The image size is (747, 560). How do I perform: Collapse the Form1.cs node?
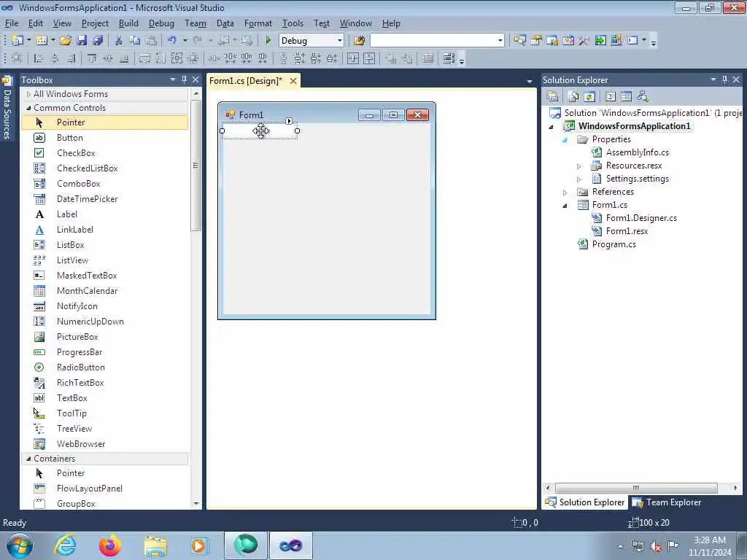point(565,206)
